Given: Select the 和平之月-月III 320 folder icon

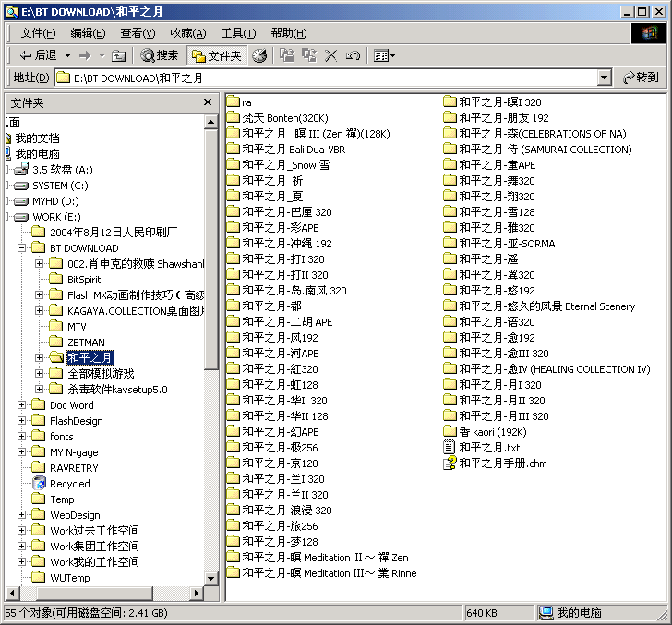Looking at the screenshot, I should pos(450,415).
